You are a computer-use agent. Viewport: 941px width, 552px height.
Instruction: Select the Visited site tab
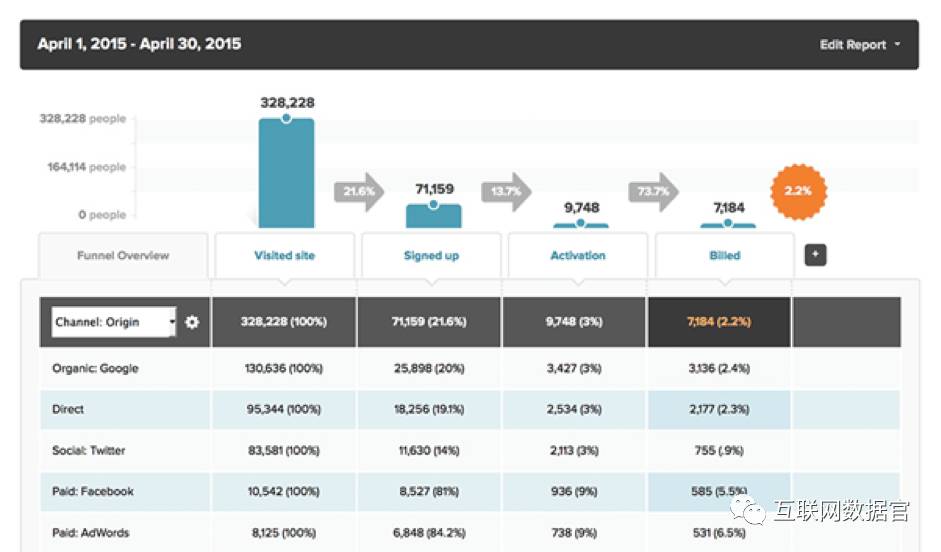click(284, 256)
